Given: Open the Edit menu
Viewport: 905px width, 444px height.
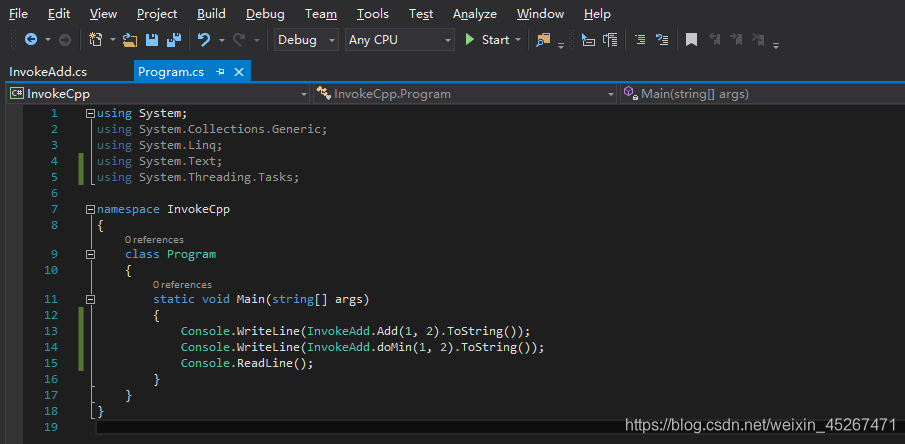Looking at the screenshot, I should click(x=59, y=13).
